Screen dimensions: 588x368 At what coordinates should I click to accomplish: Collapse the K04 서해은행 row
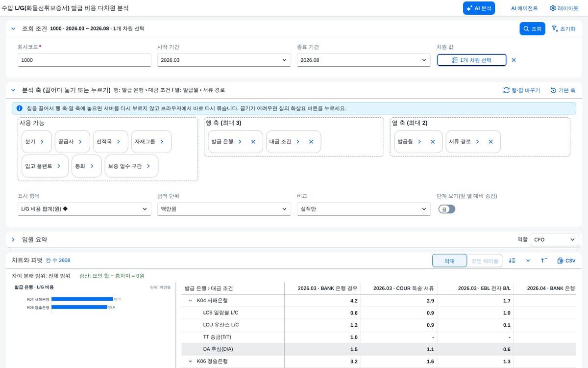[191, 300]
